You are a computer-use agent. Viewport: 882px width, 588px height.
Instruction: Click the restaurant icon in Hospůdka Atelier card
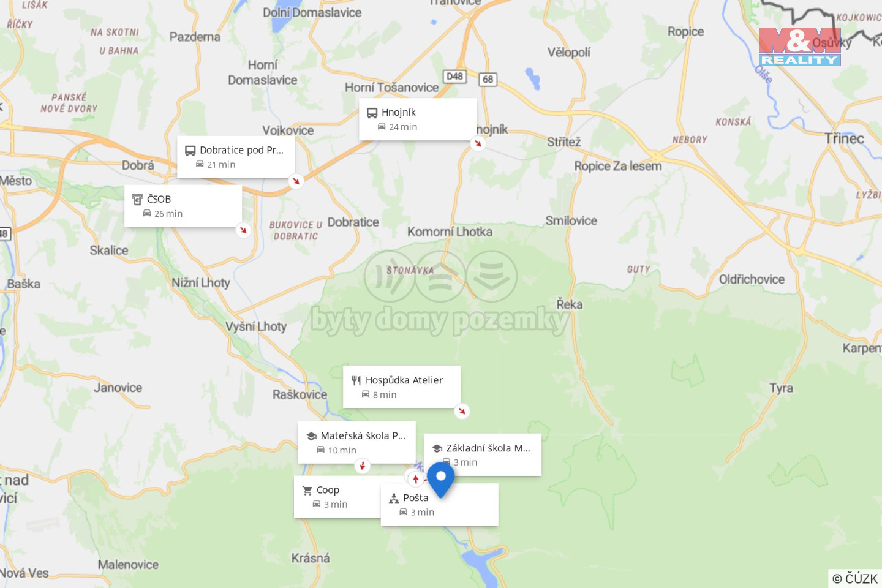pos(356,380)
